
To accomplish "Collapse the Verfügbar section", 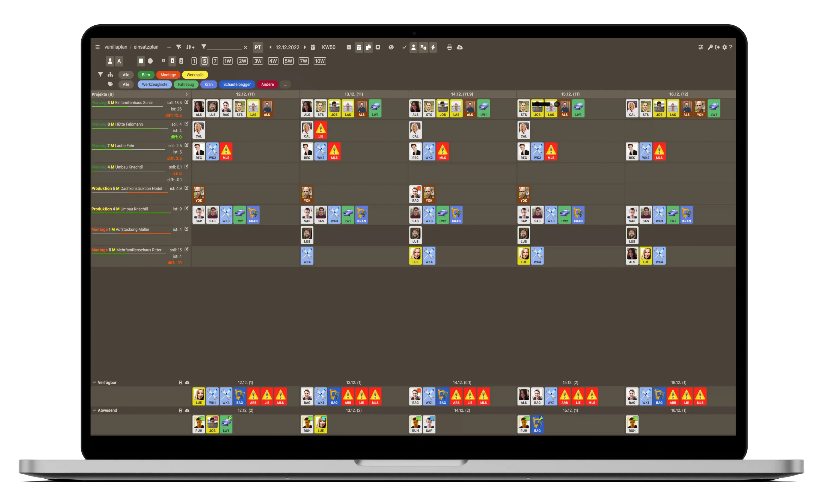I will tap(94, 383).
